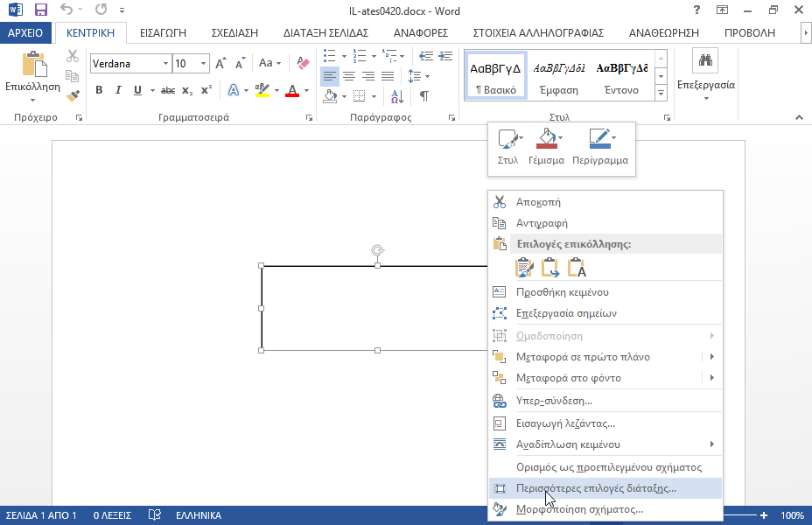Open the bullet list style dropdown

[x=344, y=56]
